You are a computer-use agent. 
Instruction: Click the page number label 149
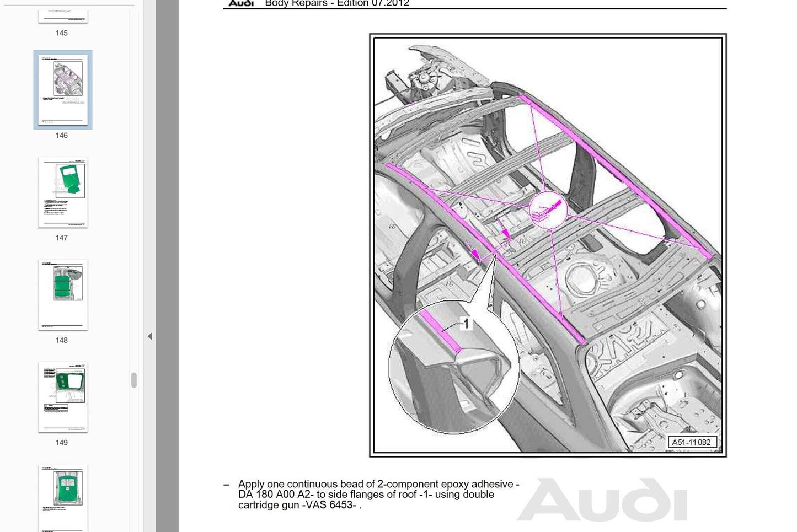[x=62, y=443]
